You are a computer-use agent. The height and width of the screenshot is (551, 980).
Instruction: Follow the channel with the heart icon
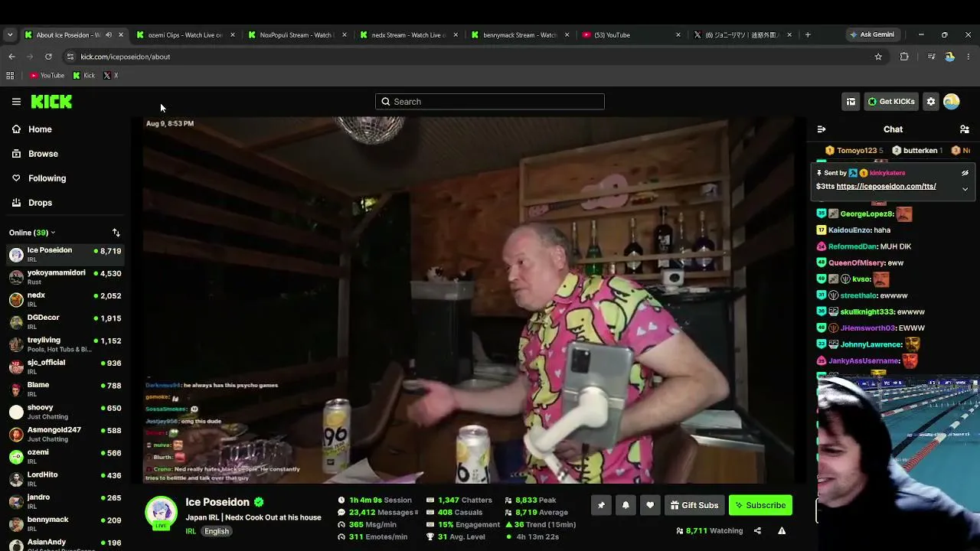(x=650, y=505)
